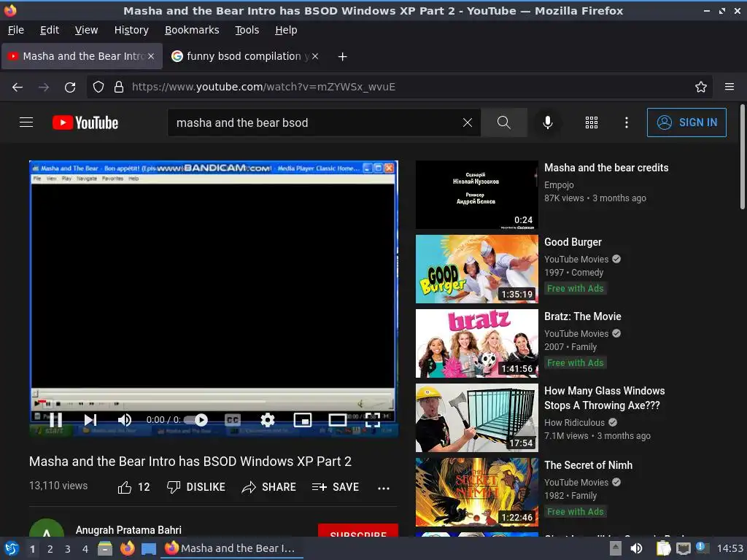Open the YouTube hamburger guide menu
The width and height of the screenshot is (747, 560).
pyautogui.click(x=26, y=122)
